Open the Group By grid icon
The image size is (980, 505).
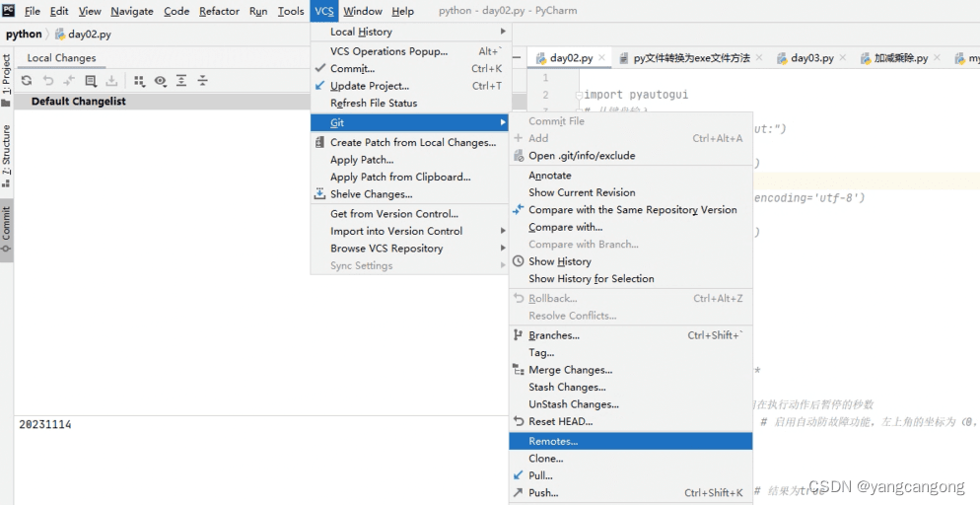click(x=139, y=81)
